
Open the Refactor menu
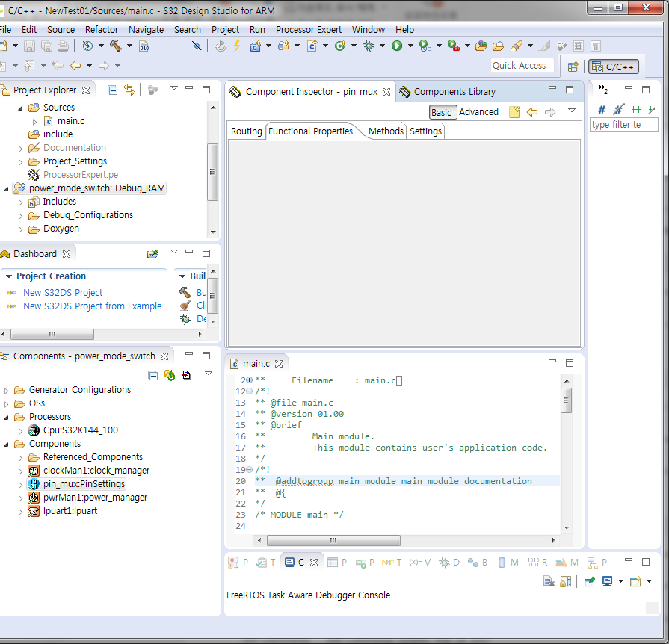pyautogui.click(x=102, y=29)
